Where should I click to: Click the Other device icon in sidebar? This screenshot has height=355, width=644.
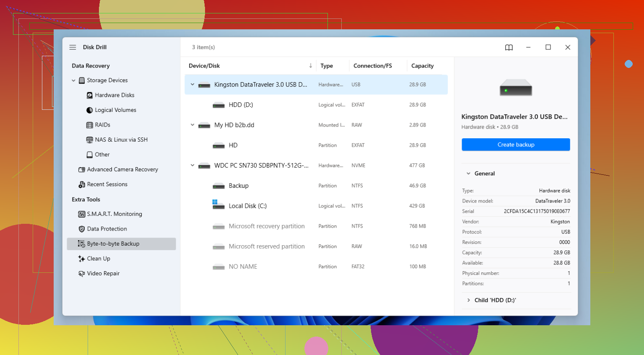(89, 155)
